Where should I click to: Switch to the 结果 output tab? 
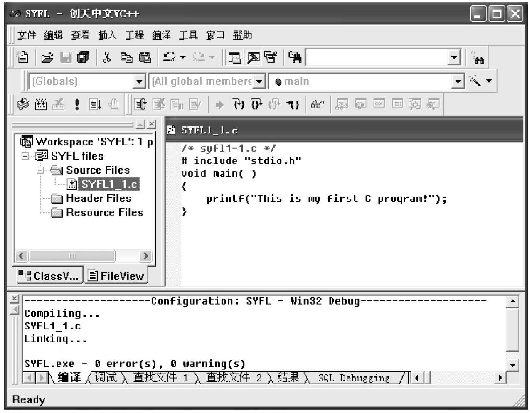pyautogui.click(x=288, y=377)
